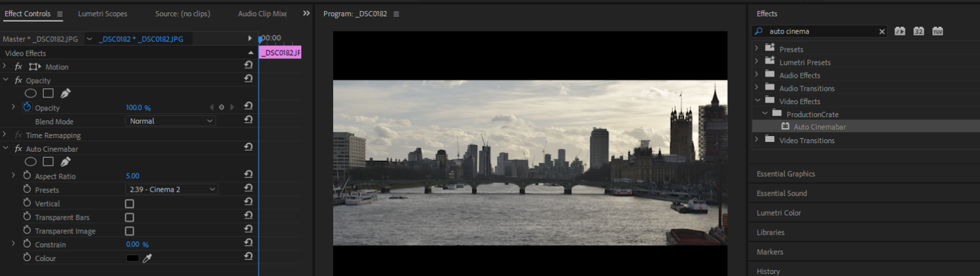980x276 pixels.
Task: Expand the Lumetri Presets folder
Action: [x=757, y=62]
